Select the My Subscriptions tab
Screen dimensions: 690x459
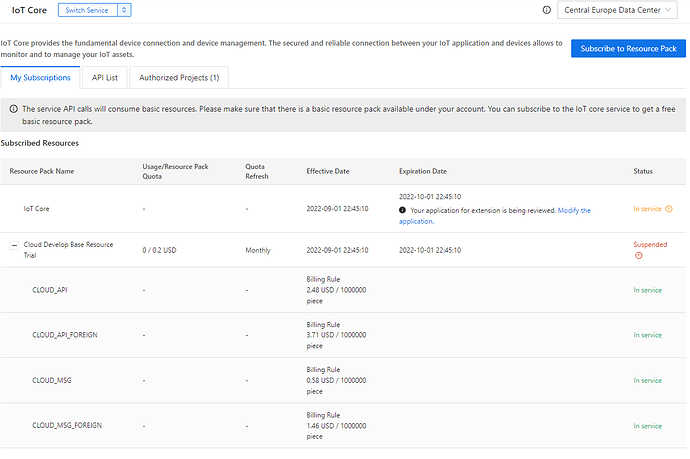click(40, 77)
